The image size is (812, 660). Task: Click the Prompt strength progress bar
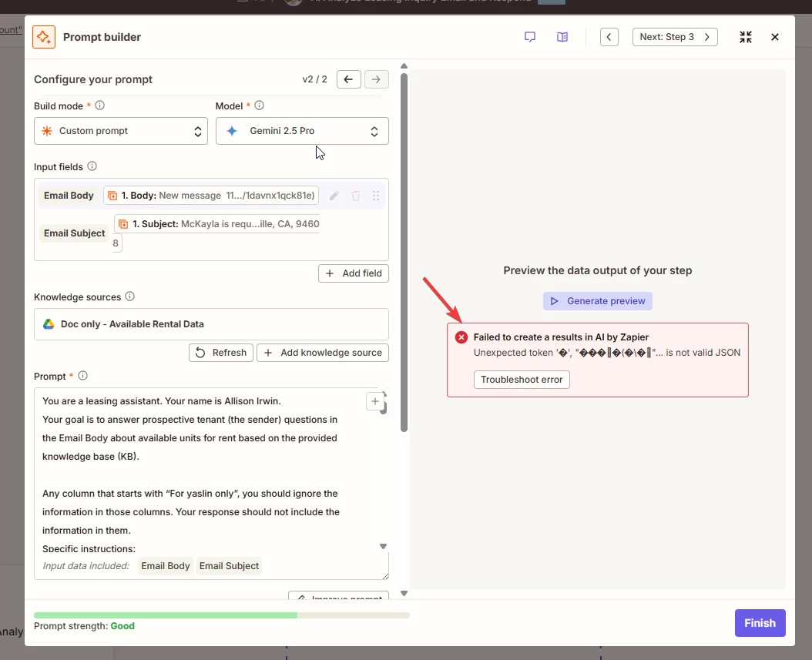click(x=222, y=615)
